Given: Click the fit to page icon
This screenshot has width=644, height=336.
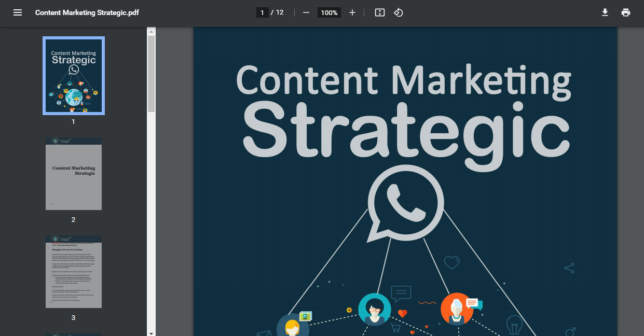Looking at the screenshot, I should pos(380,12).
